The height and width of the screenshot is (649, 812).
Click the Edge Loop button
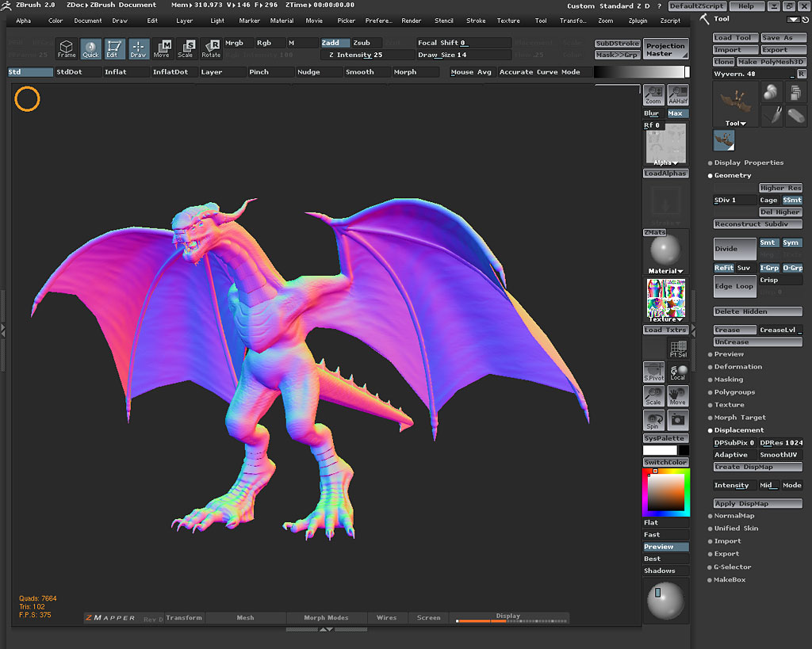[x=735, y=287]
